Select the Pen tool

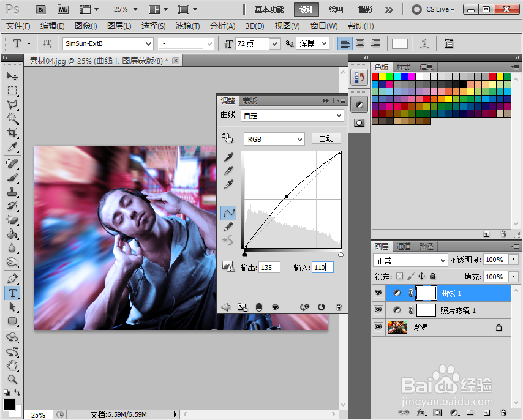coord(12,279)
